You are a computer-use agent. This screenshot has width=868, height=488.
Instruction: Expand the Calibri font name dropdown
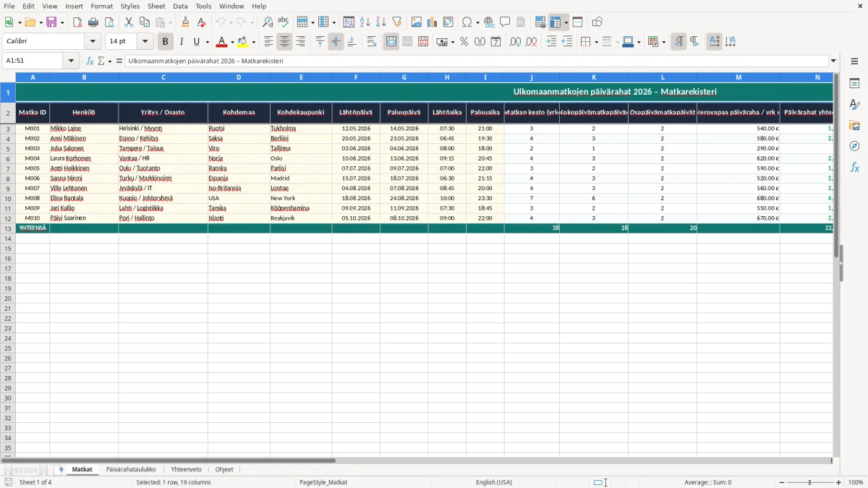pos(93,42)
